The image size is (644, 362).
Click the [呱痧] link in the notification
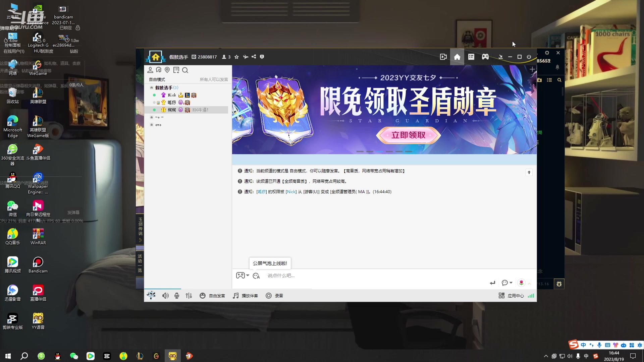click(261, 192)
